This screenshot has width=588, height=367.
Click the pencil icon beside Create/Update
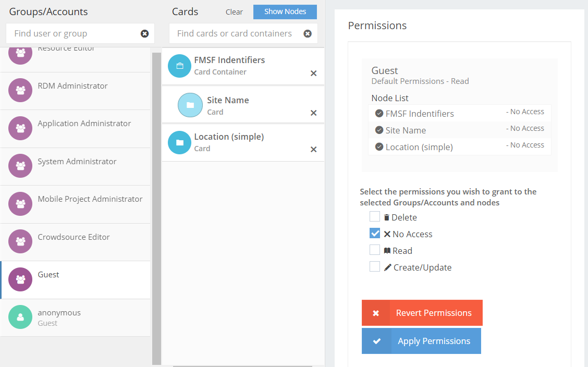click(x=386, y=267)
